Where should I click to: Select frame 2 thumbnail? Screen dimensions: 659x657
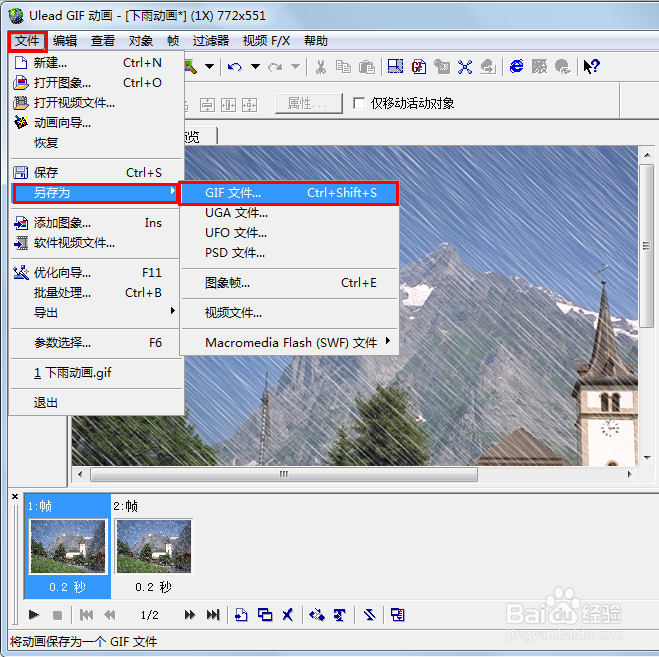click(x=154, y=546)
